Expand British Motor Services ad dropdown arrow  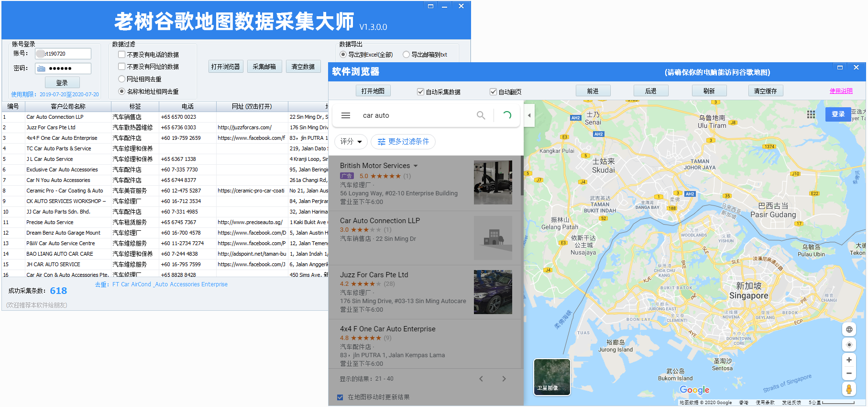pyautogui.click(x=416, y=166)
